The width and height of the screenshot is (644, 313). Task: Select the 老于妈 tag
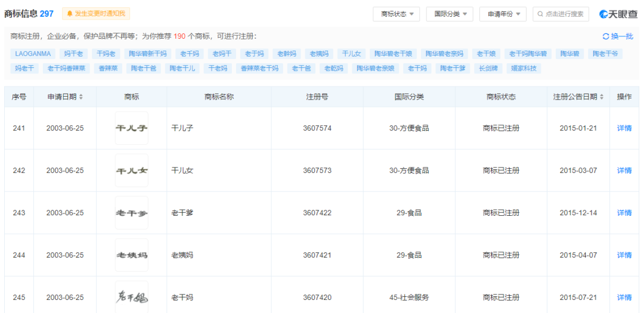click(x=254, y=54)
